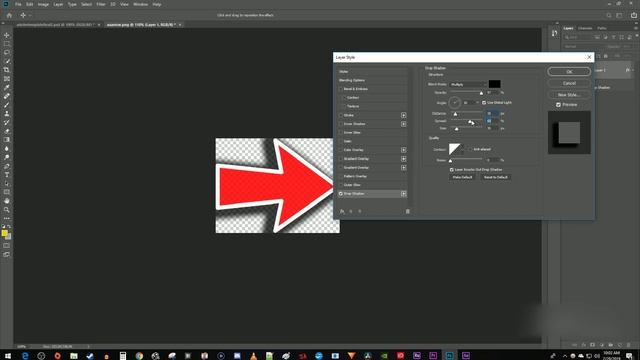Click the New Style button
The image size is (640, 360).
(569, 94)
